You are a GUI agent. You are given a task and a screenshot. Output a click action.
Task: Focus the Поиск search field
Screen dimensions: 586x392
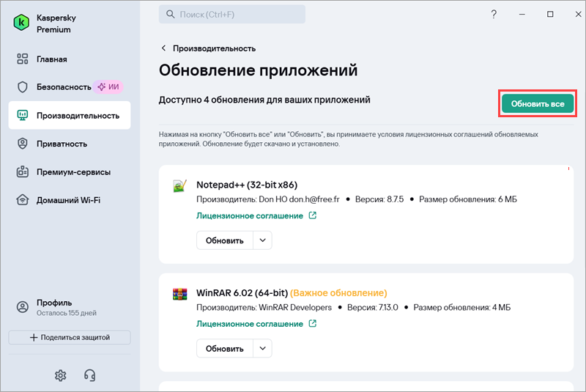coord(232,14)
